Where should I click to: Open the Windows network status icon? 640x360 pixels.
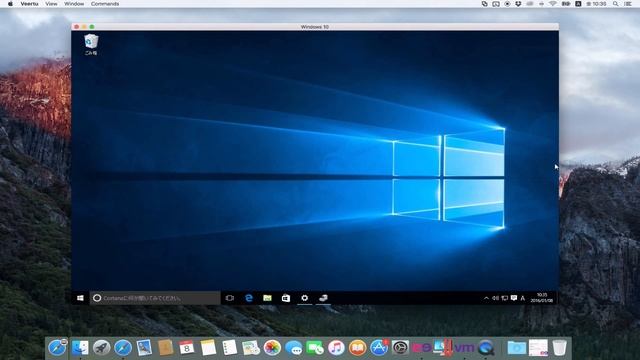(504, 298)
